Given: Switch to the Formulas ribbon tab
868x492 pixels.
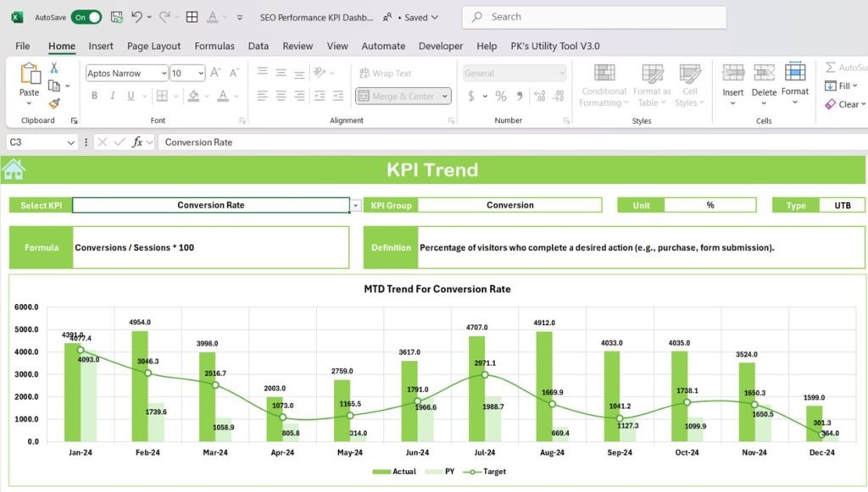Looking at the screenshot, I should [214, 46].
